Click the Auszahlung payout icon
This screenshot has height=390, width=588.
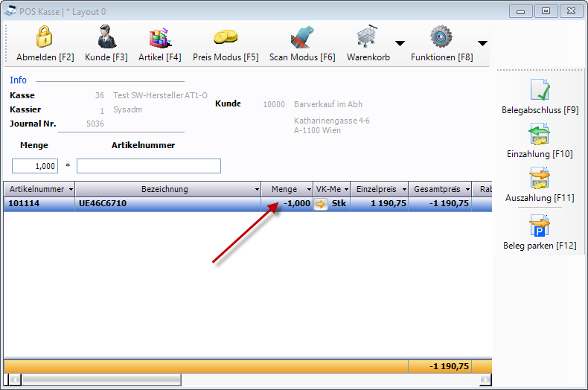540,178
